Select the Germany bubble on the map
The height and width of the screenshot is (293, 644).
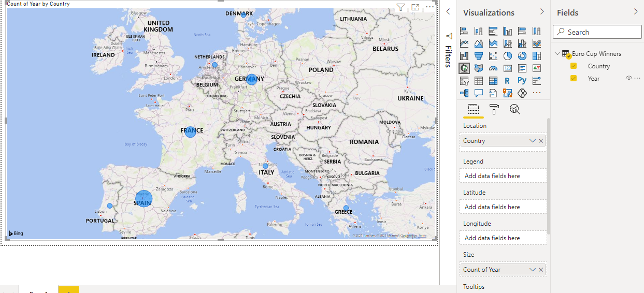pyautogui.click(x=251, y=79)
